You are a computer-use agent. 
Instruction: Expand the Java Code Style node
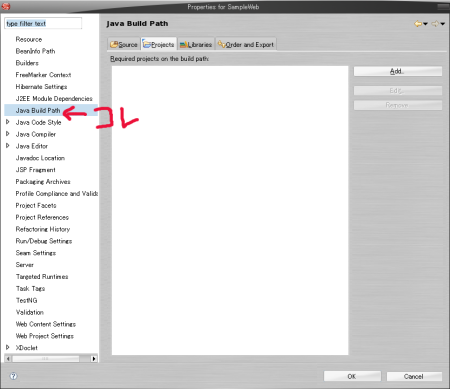point(8,122)
